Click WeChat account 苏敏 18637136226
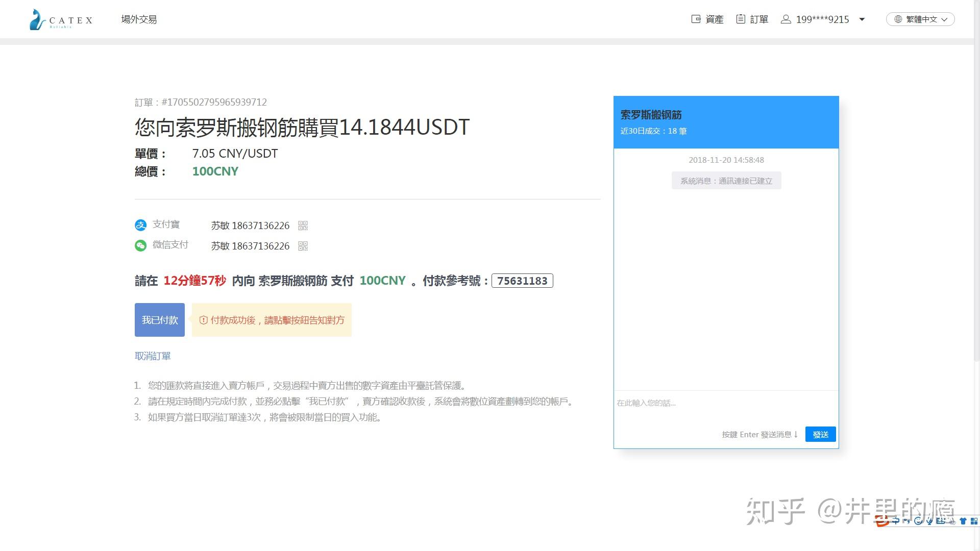Image resolution: width=980 pixels, height=551 pixels. coord(250,246)
